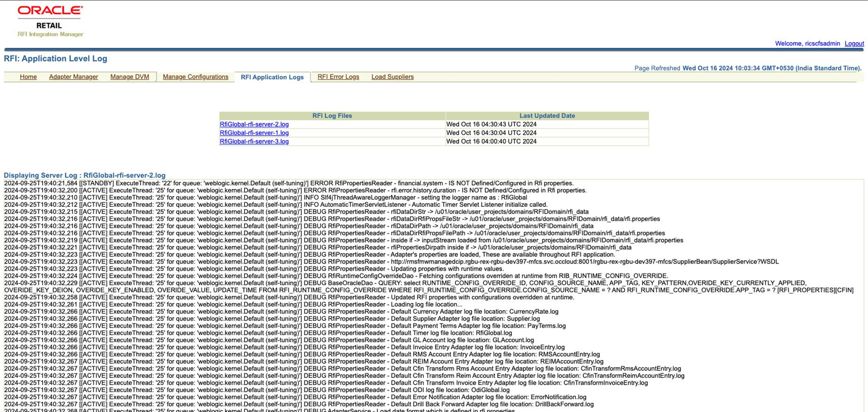Select the RFI Application Logs tab
Viewport: 868px width, 412px height.
[272, 77]
